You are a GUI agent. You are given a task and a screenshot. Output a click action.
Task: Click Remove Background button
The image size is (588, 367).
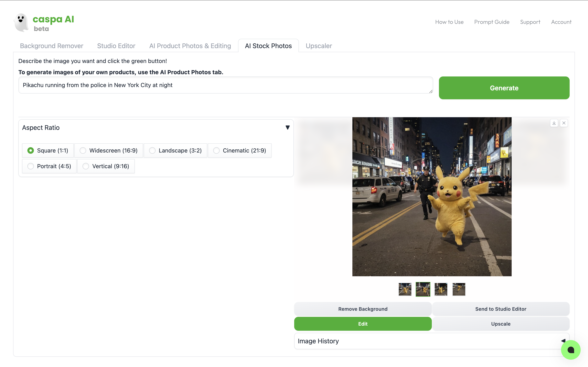363,309
